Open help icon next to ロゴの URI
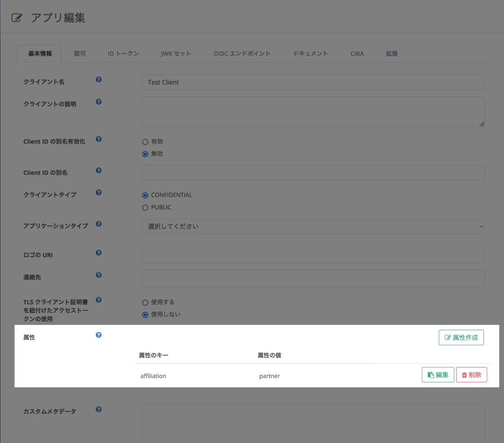504x443 pixels. point(98,253)
